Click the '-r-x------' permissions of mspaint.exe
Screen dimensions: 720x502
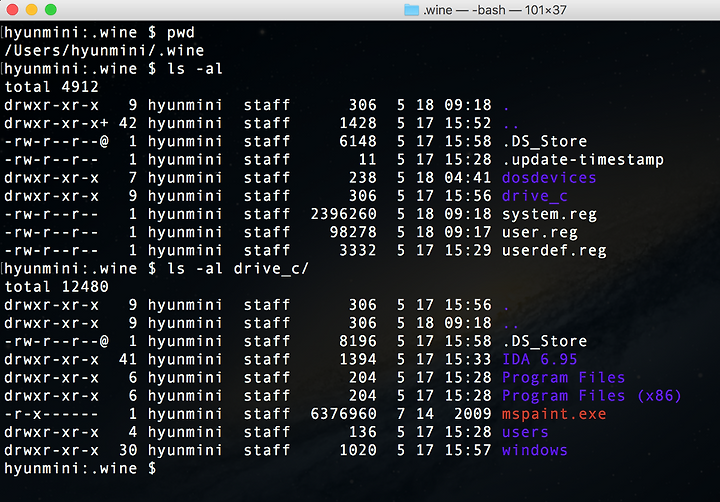pyautogui.click(x=51, y=414)
